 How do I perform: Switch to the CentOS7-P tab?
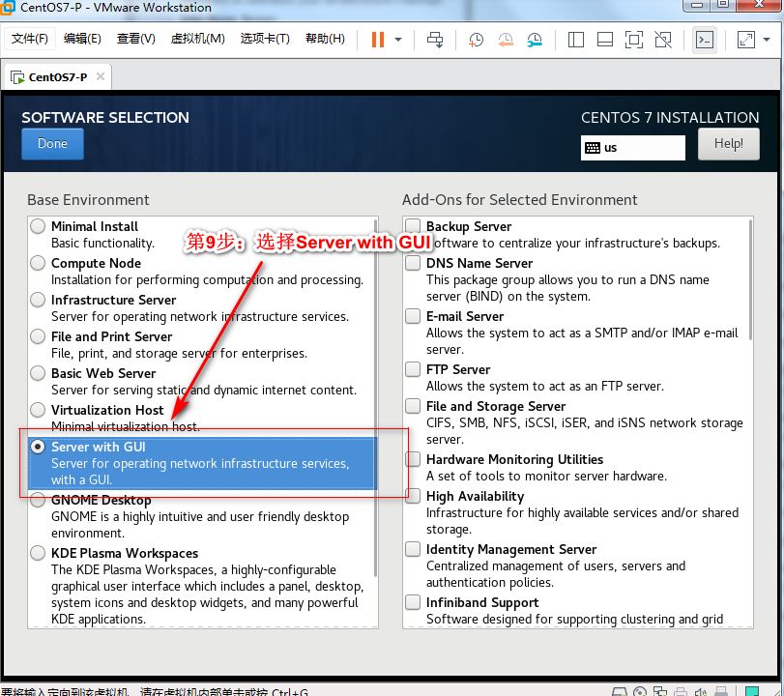pyautogui.click(x=57, y=76)
